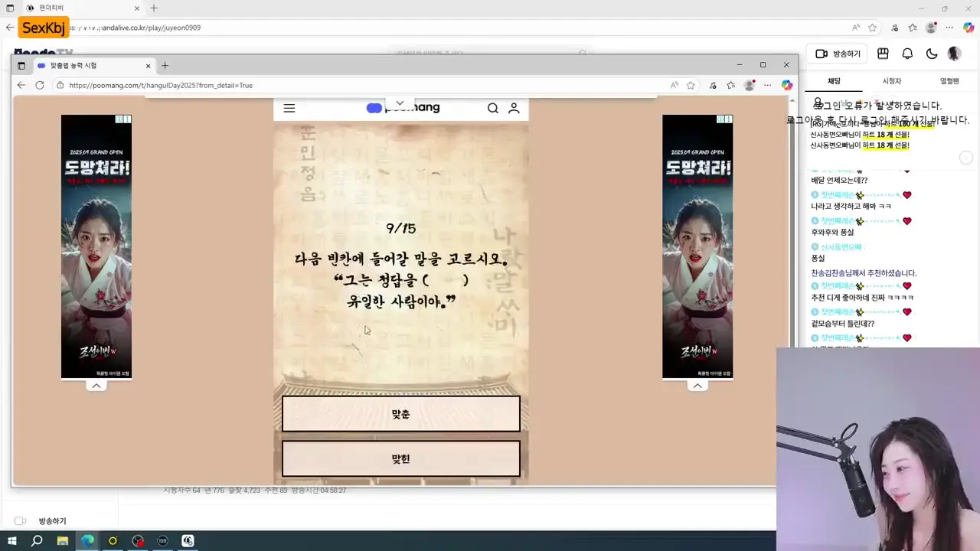The height and width of the screenshot is (551, 980).
Task: Collapse the right advertisement banner chevron
Action: click(697, 386)
